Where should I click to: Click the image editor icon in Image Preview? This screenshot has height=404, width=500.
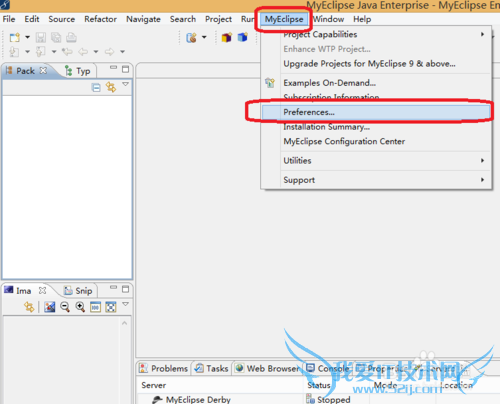point(50,307)
